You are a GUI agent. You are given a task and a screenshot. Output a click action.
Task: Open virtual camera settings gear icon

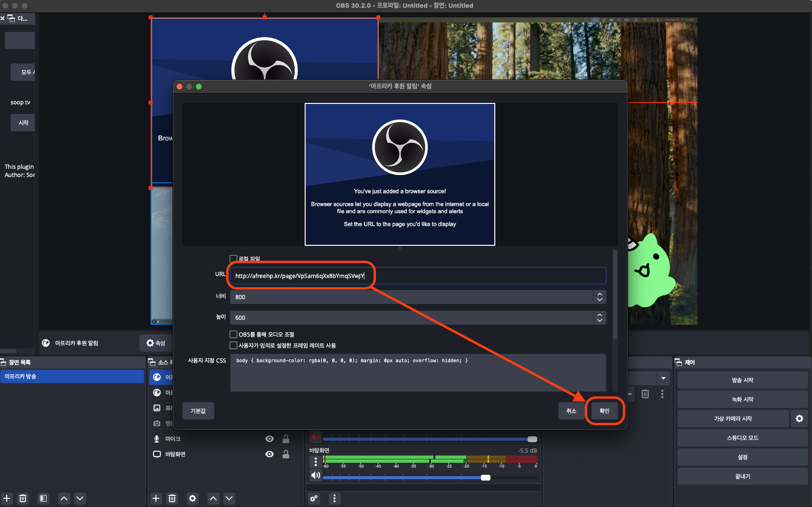click(x=799, y=418)
